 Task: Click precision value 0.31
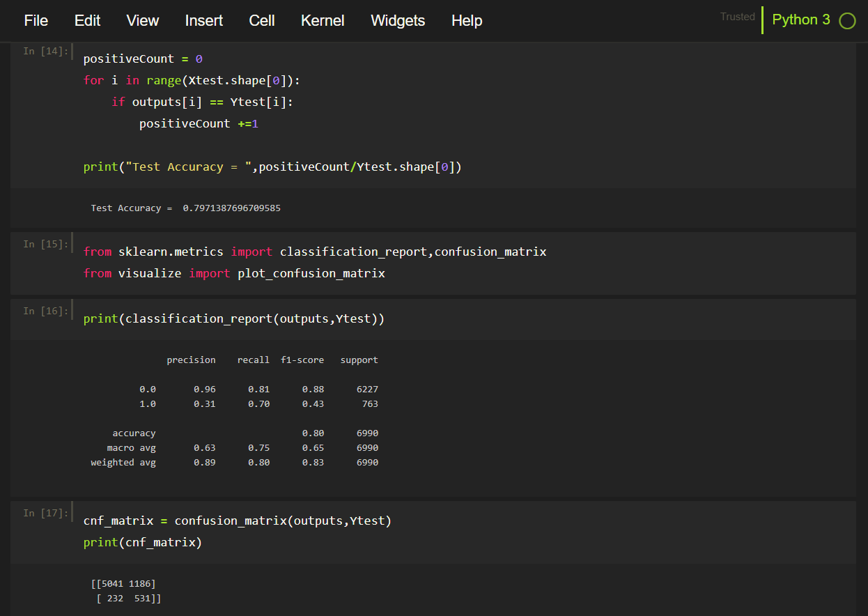pos(205,403)
